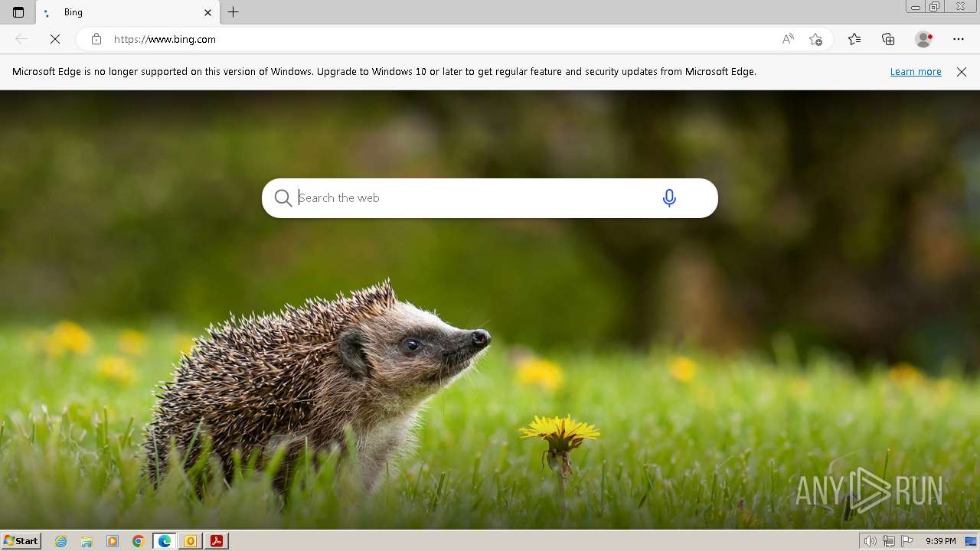Open the Favorites list
This screenshot has width=980, height=551.
(x=854, y=39)
